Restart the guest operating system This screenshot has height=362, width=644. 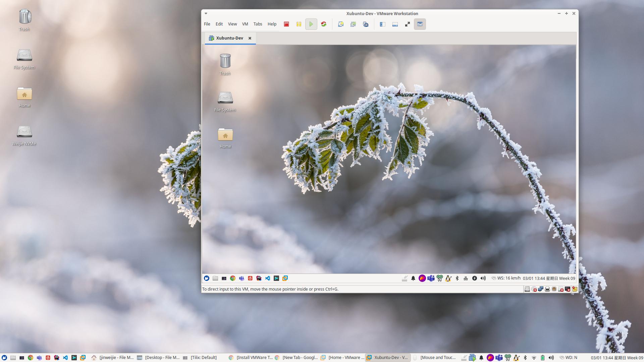(323, 24)
